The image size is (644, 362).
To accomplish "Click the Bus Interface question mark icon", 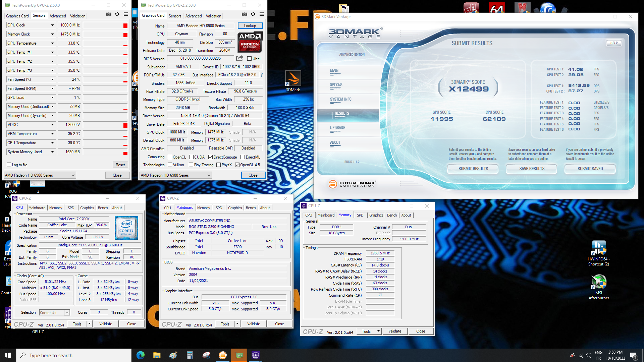I will pyautogui.click(x=262, y=75).
